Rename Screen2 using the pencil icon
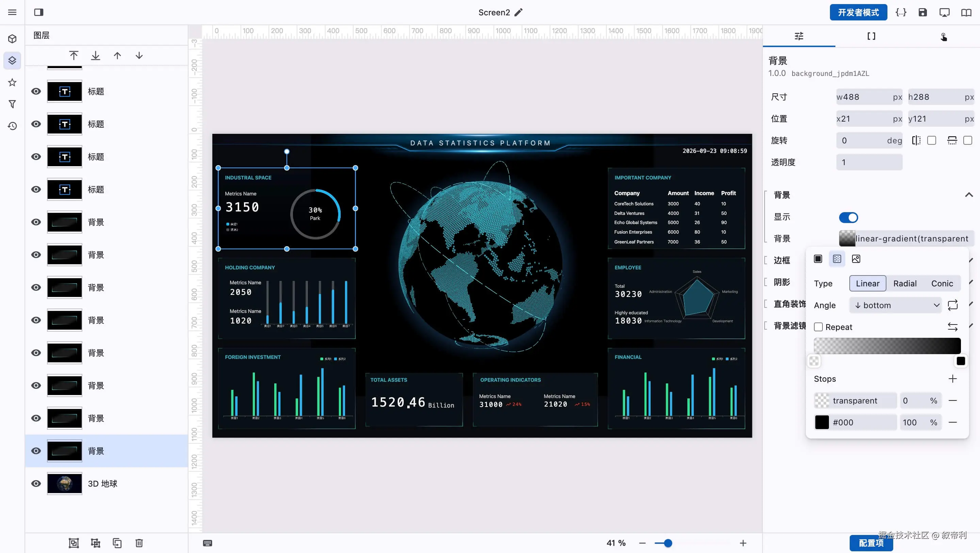The width and height of the screenshot is (980, 553). coord(519,12)
